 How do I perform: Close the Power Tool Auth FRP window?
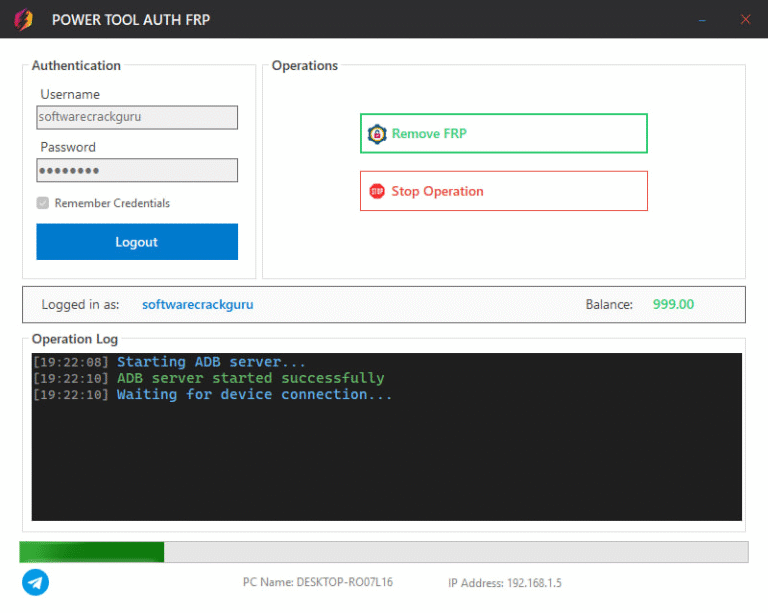point(745,20)
